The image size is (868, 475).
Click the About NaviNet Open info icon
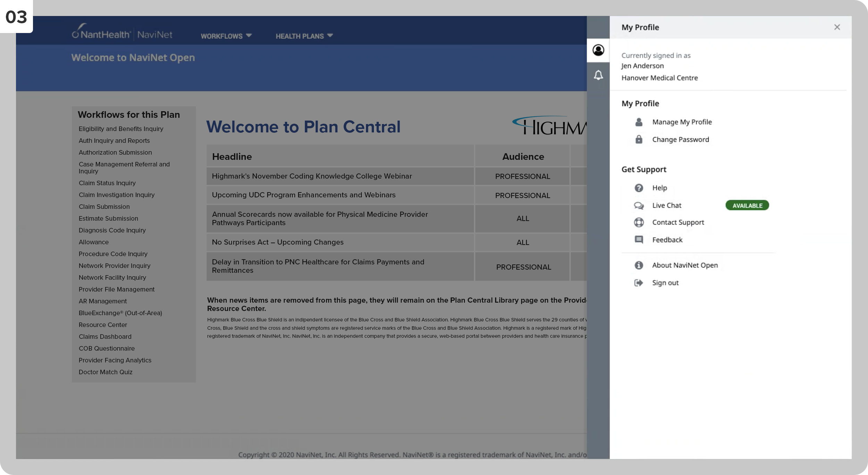coord(639,265)
